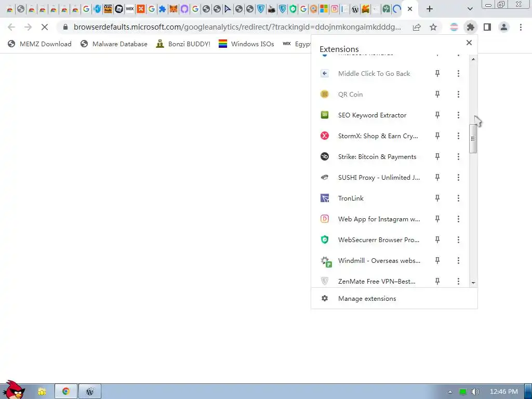532x399 pixels.
Task: Click the padlock site info icon
Action: point(65,27)
